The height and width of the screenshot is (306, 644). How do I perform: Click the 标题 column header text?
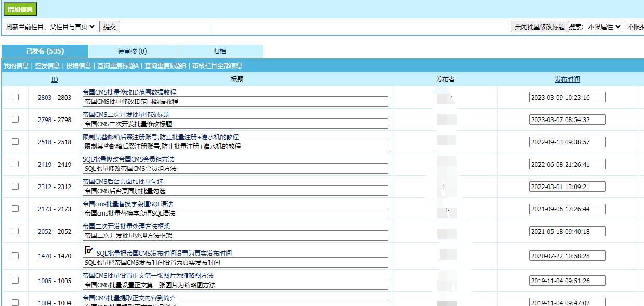tap(237, 79)
